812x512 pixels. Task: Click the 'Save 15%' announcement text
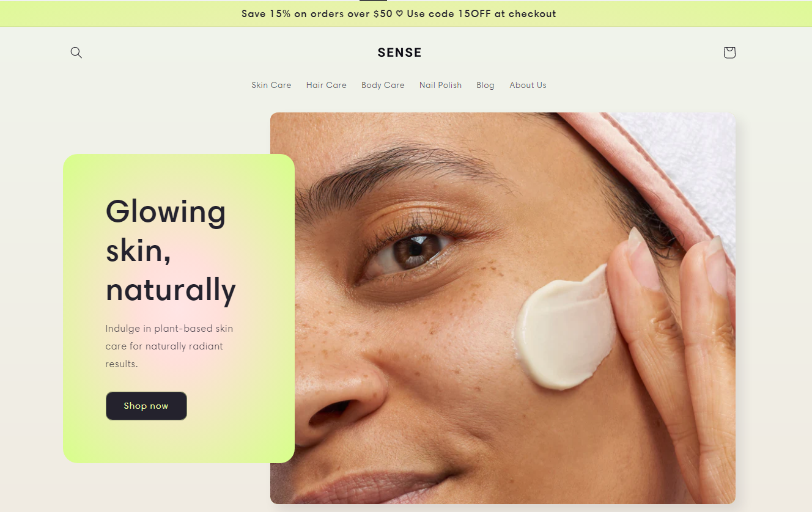point(266,13)
